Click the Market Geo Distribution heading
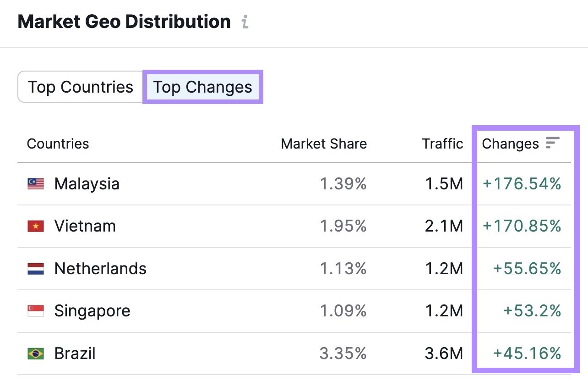 coord(124,21)
